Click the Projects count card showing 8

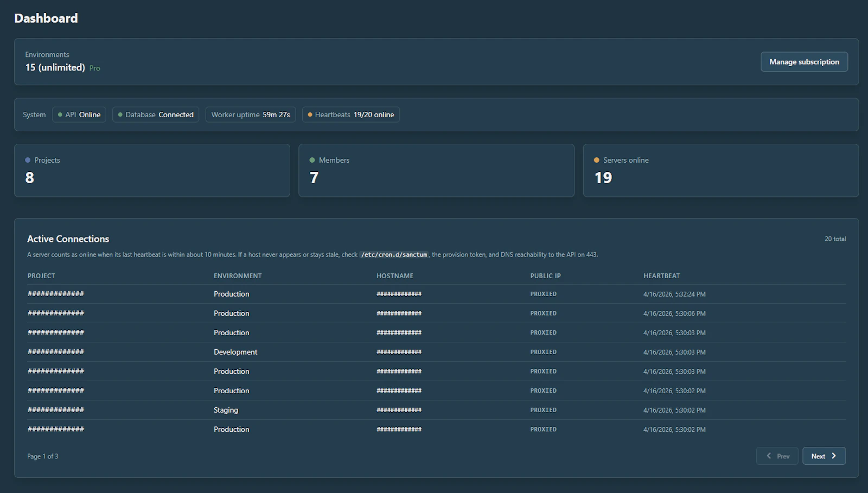click(x=152, y=170)
